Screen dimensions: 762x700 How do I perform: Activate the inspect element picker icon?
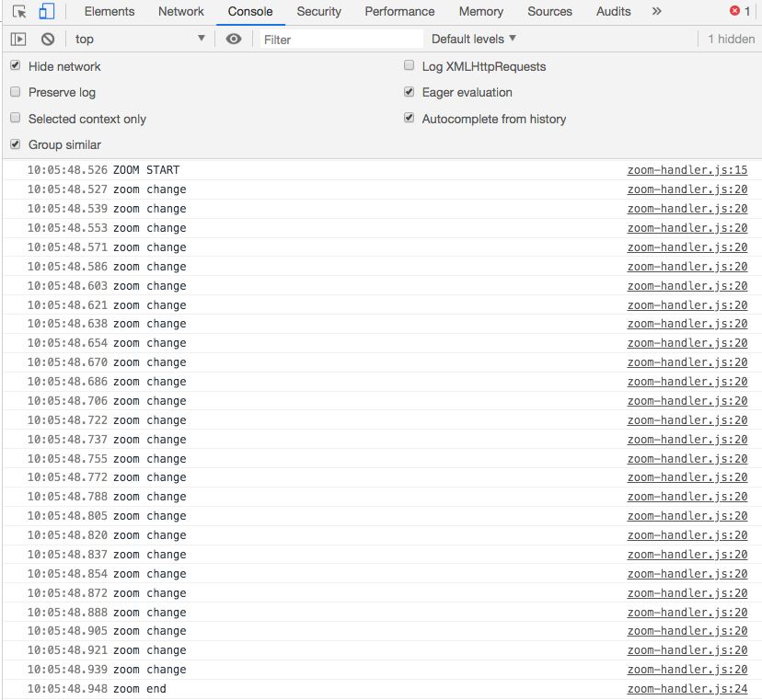pyautogui.click(x=19, y=11)
